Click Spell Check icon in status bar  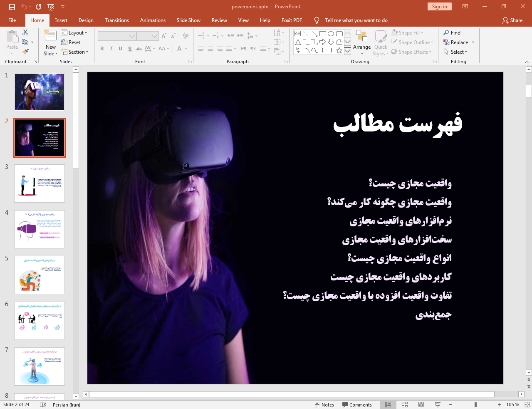point(43,404)
